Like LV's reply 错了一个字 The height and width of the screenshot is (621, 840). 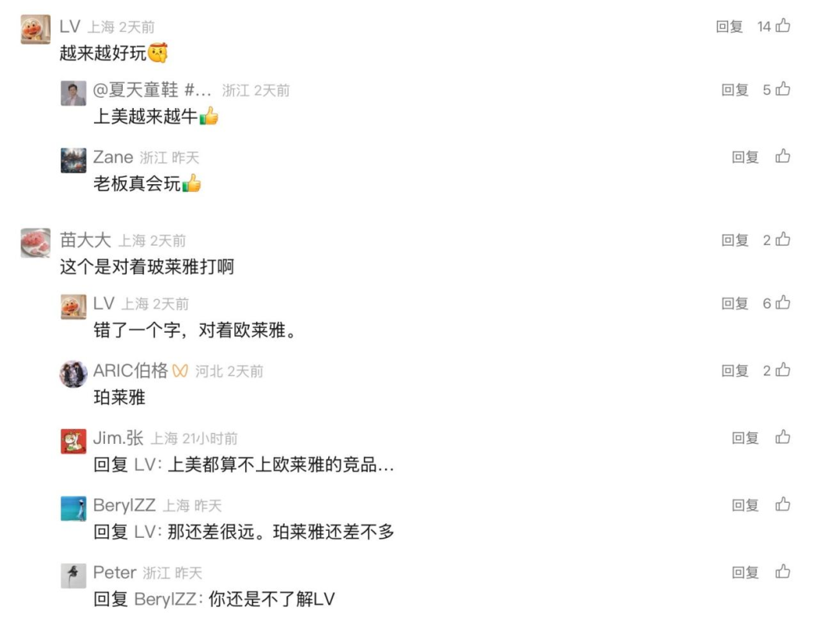[x=782, y=302]
